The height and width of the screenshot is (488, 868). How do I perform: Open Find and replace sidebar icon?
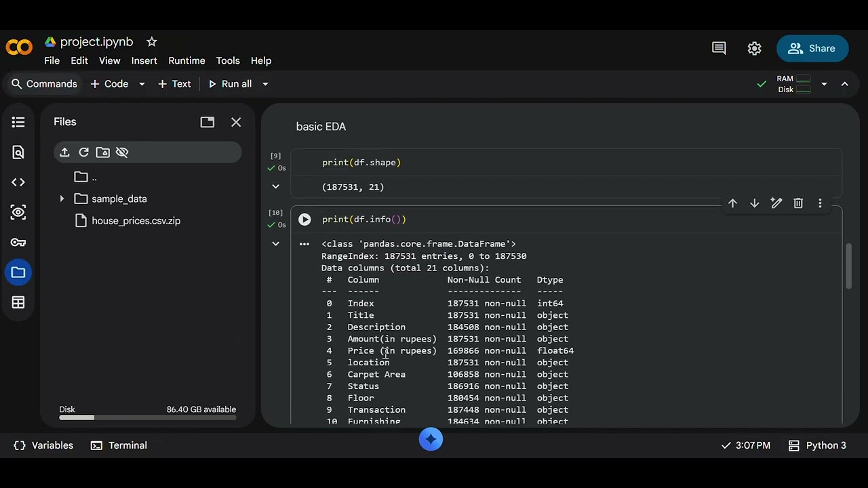click(18, 152)
